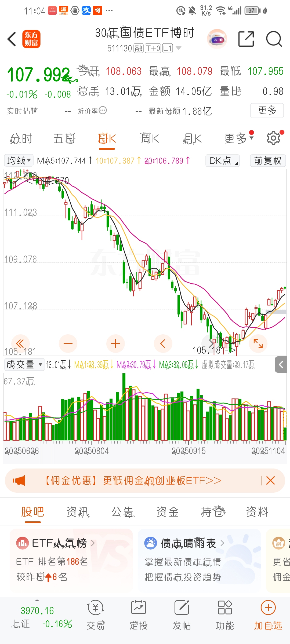
Task: Open 资讯 tab
Action: [78, 512]
